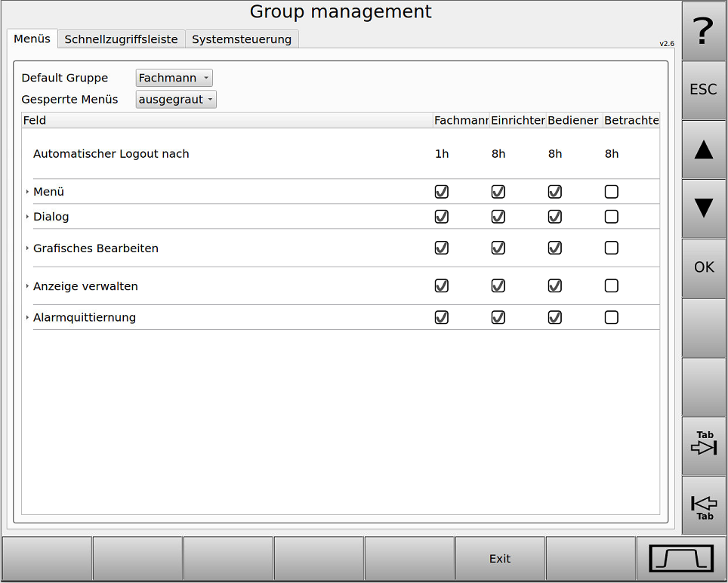This screenshot has width=728, height=583.
Task: Open the Default Gruppe dropdown
Action: tap(174, 77)
